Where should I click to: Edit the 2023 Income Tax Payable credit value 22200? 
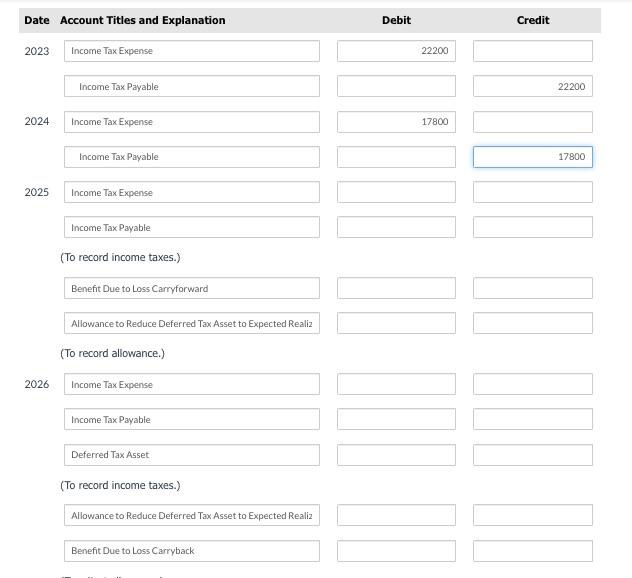tap(533, 86)
